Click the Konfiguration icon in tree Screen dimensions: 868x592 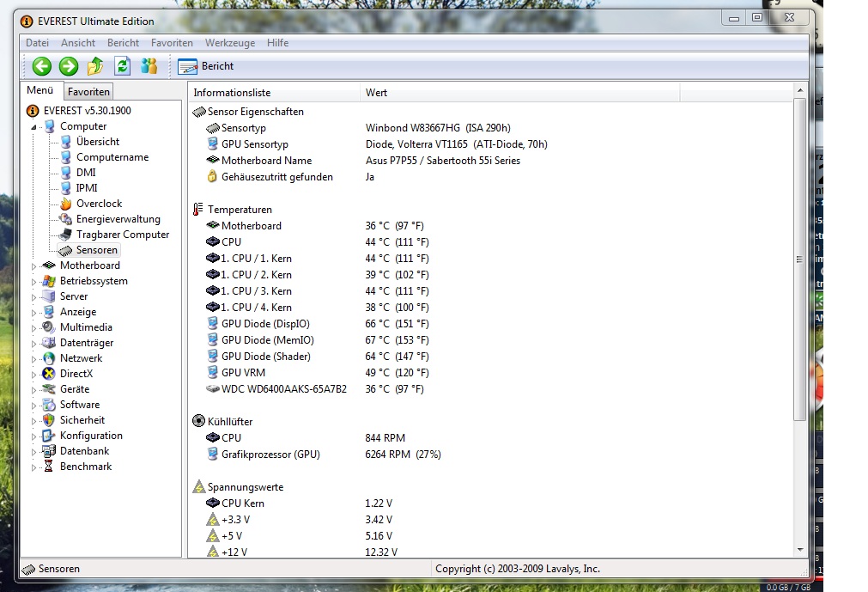click(49, 436)
